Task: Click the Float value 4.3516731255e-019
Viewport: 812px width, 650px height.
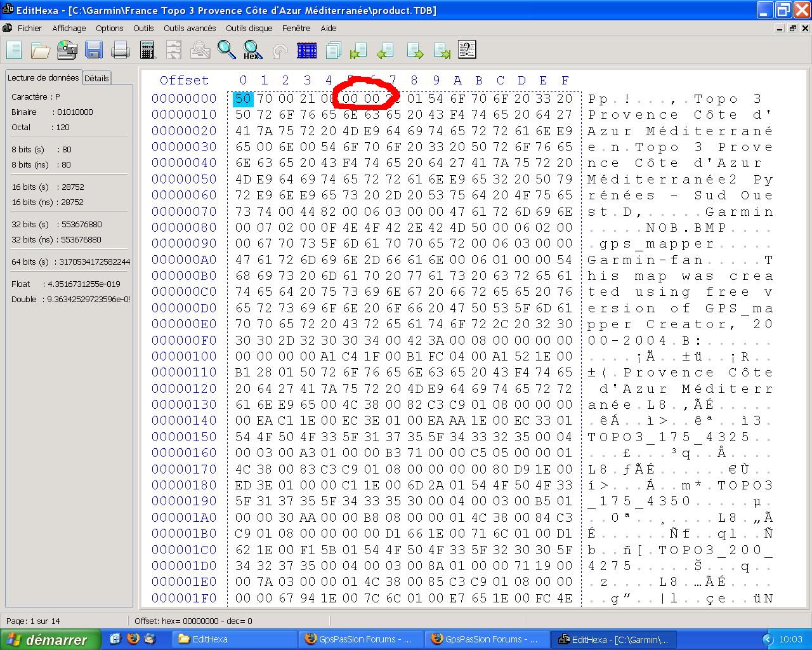Action: click(x=84, y=284)
